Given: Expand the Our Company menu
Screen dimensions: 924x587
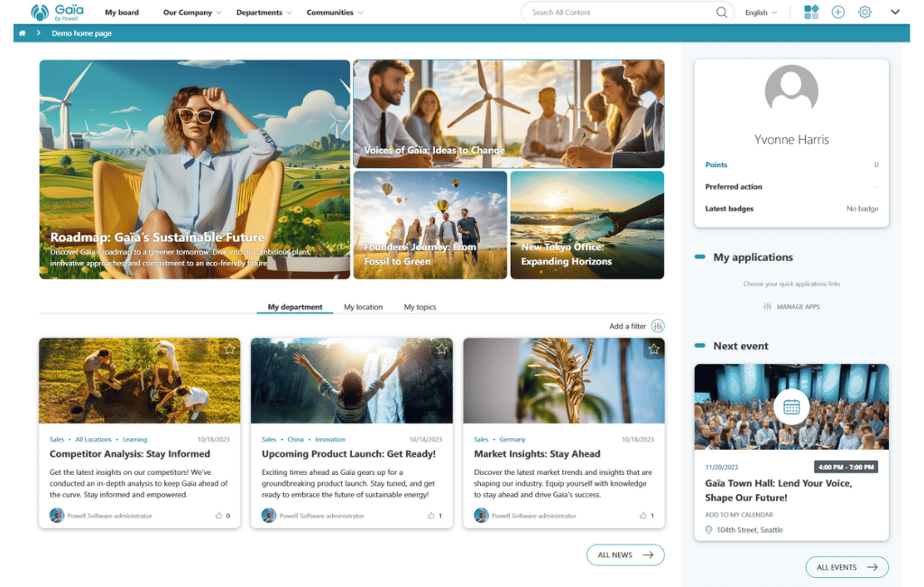Looking at the screenshot, I should pos(192,13).
